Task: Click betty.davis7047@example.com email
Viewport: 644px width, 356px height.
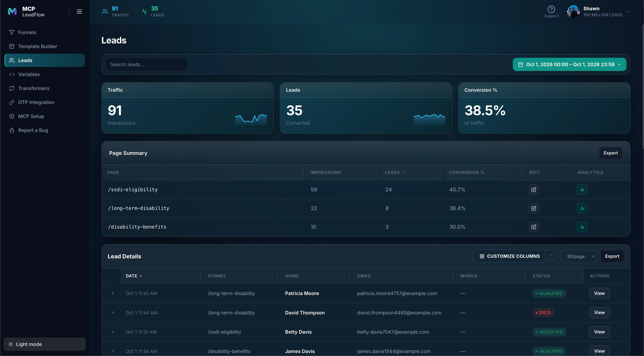Action: 393,332
